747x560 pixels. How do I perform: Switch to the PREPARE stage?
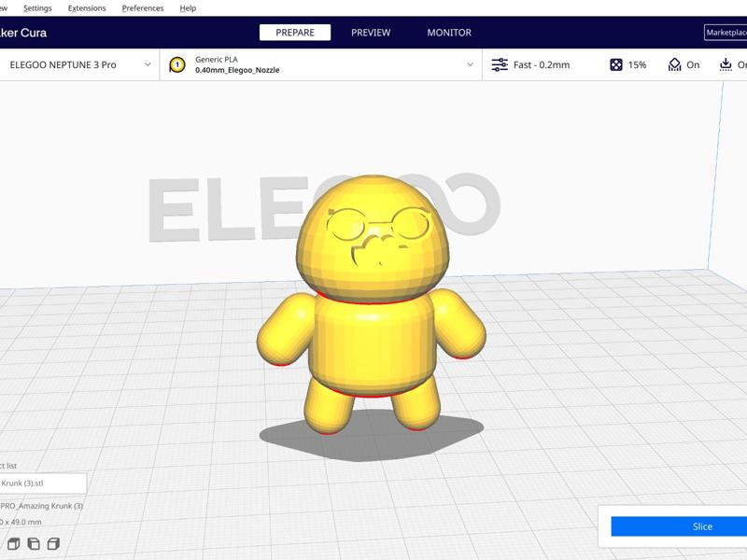click(x=295, y=33)
